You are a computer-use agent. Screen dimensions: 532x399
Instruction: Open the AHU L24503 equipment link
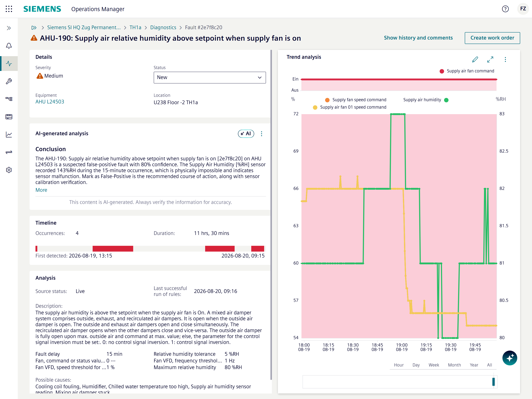tap(50, 102)
